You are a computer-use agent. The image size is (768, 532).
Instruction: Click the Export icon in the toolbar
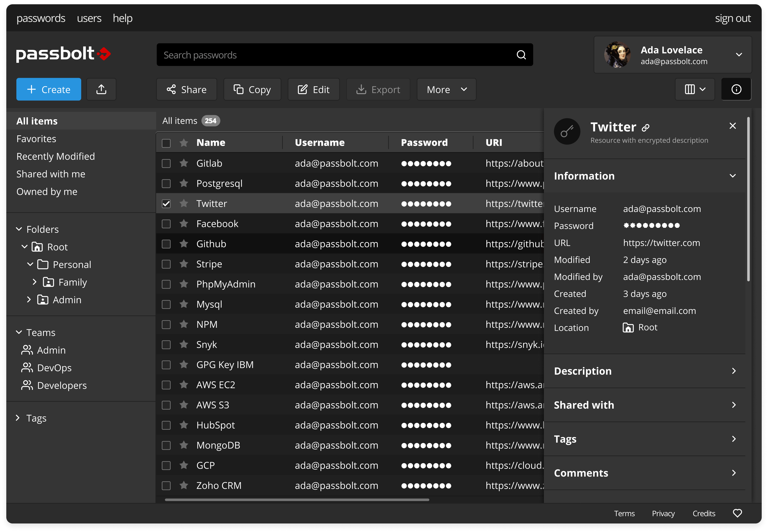(x=362, y=89)
